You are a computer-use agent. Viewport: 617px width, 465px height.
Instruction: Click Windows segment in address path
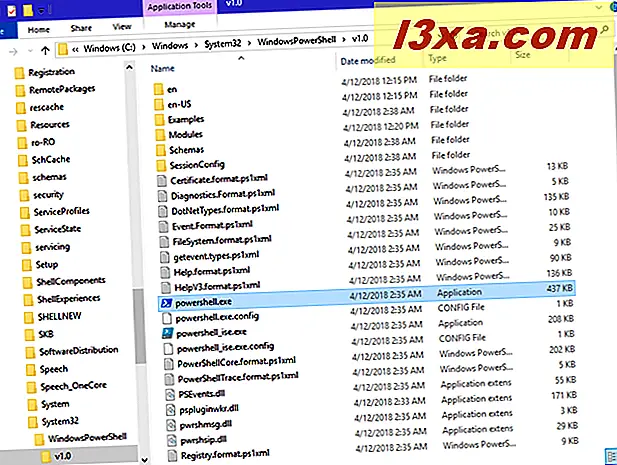170,45
